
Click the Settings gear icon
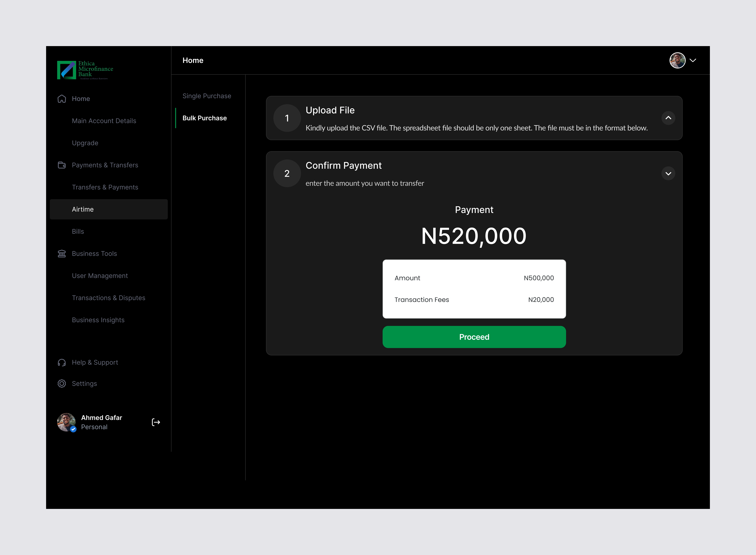[62, 384]
